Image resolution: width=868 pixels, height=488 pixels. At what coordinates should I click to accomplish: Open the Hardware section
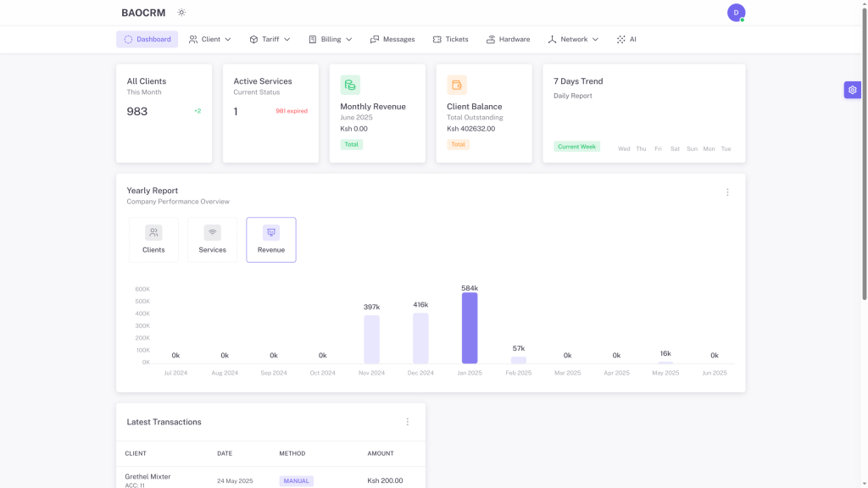(508, 39)
